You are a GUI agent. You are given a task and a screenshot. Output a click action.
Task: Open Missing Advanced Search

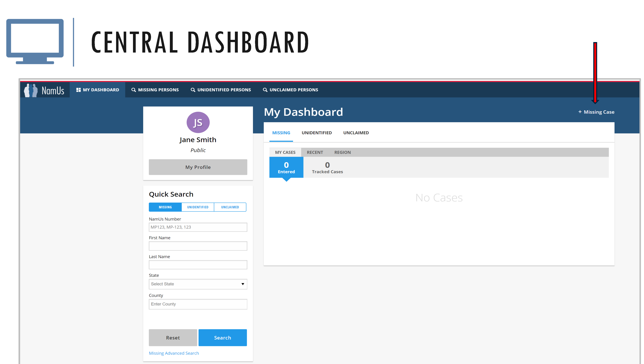coord(174,353)
